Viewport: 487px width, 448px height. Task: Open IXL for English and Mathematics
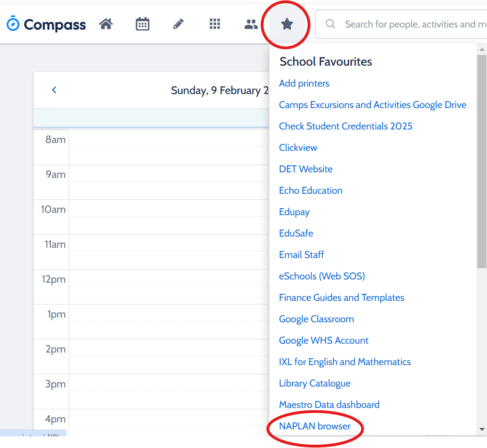coord(345,362)
